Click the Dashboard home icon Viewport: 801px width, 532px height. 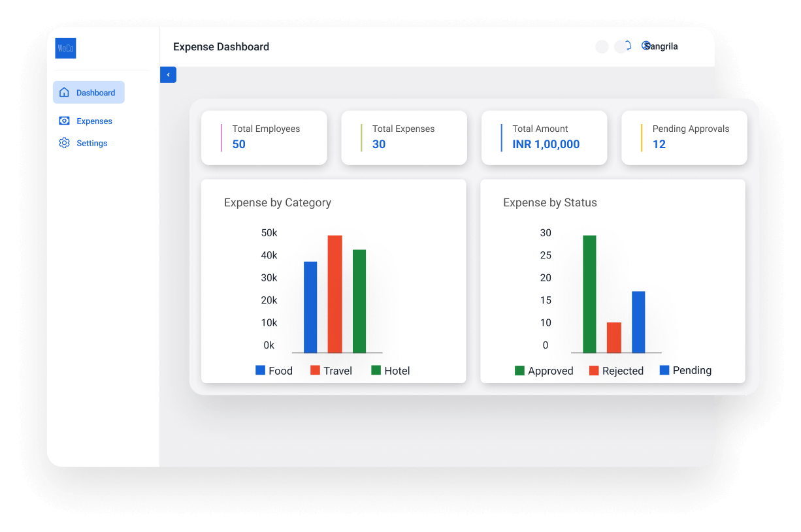pyautogui.click(x=64, y=93)
